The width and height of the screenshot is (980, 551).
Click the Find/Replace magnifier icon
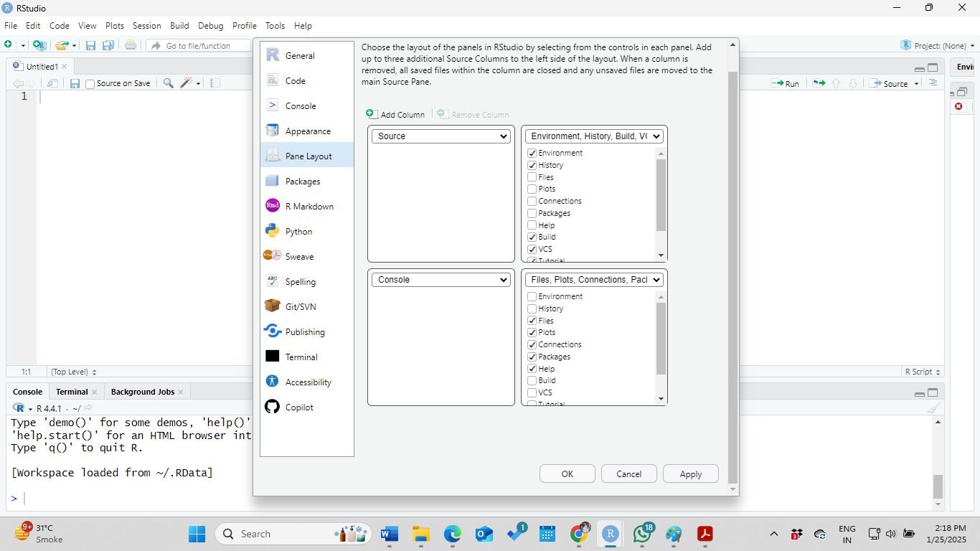click(169, 83)
